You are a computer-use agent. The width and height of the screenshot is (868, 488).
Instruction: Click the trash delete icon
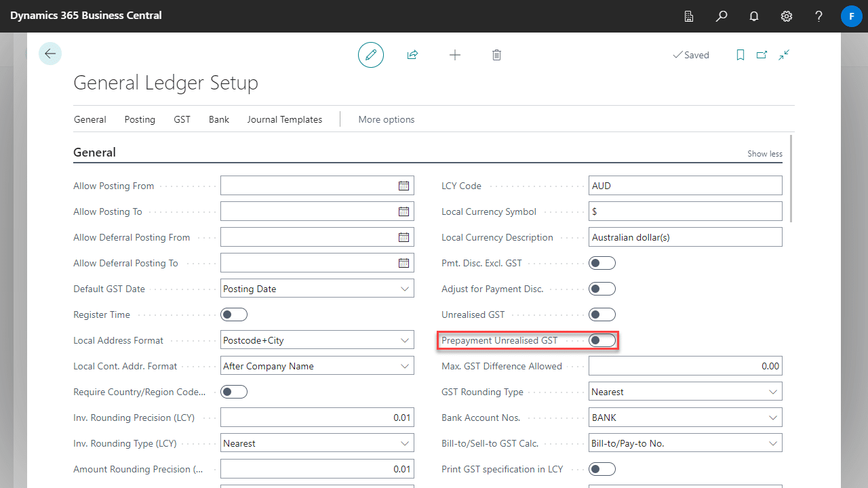(496, 55)
